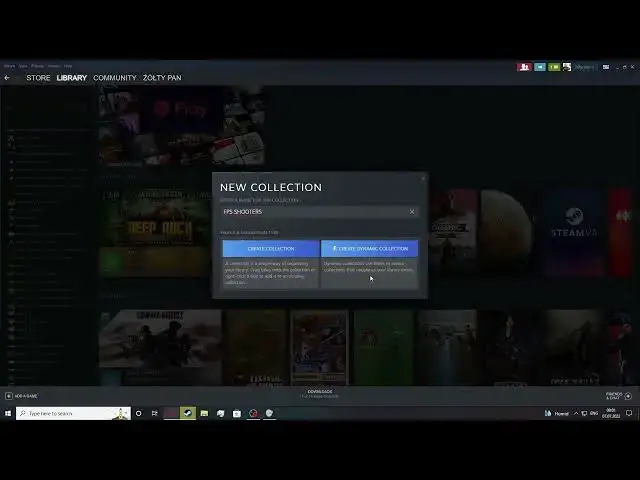Screen dimensions: 640x480
Task: Close the New Collection dialog
Action: pos(422,178)
